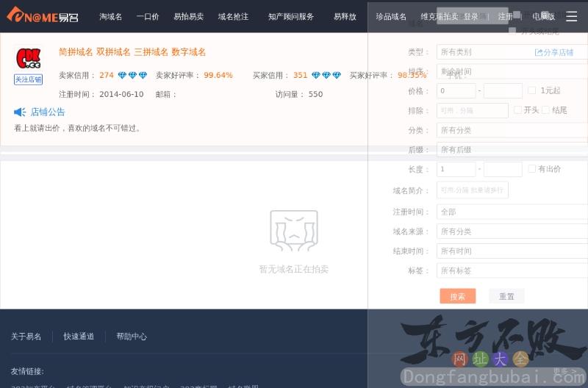This screenshot has width=588, height=388.
Task: Click the visit count 550
Action: pos(316,94)
